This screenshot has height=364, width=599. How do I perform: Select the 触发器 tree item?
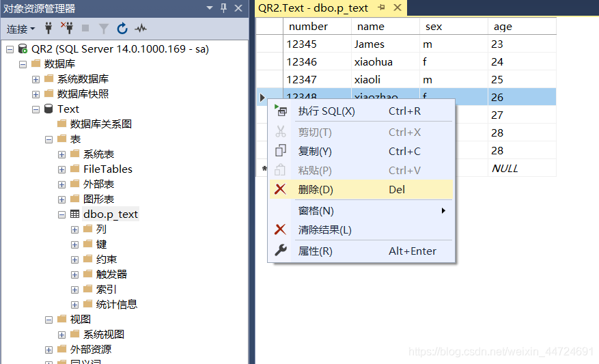111,275
